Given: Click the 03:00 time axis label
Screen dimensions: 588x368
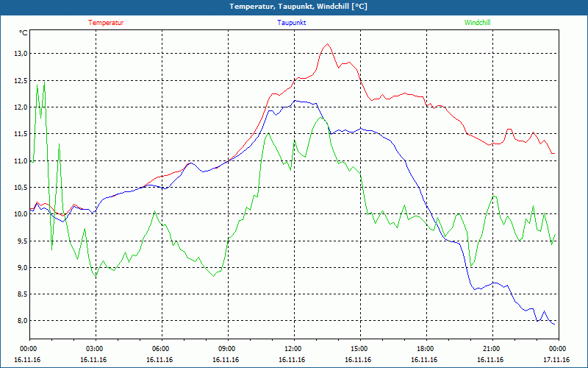Looking at the screenshot, I should pos(94,349).
